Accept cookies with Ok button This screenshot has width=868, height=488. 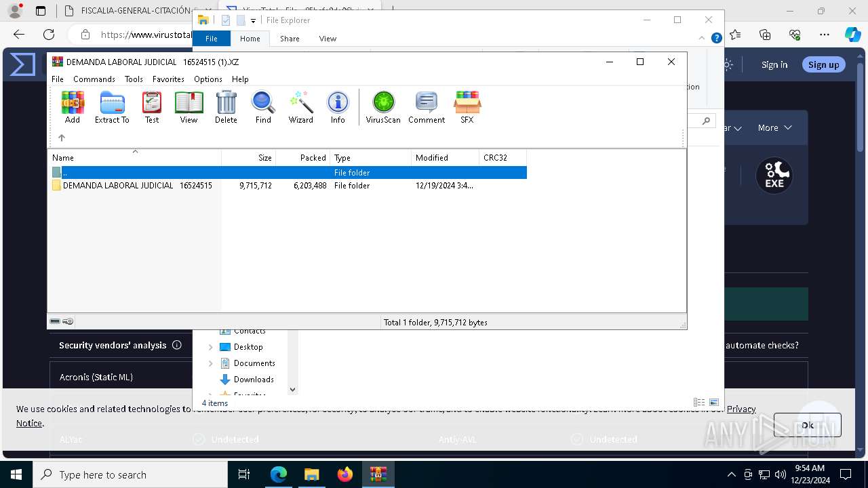[808, 425]
